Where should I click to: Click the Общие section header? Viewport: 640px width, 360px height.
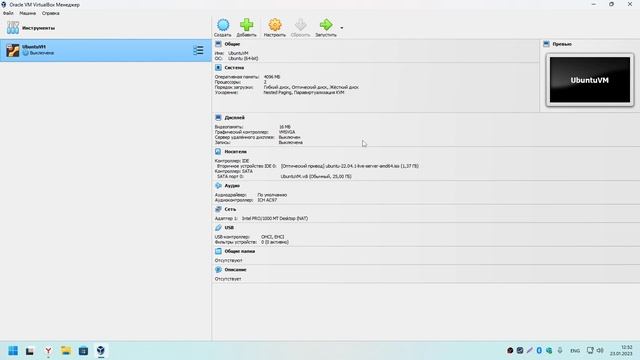coord(232,44)
